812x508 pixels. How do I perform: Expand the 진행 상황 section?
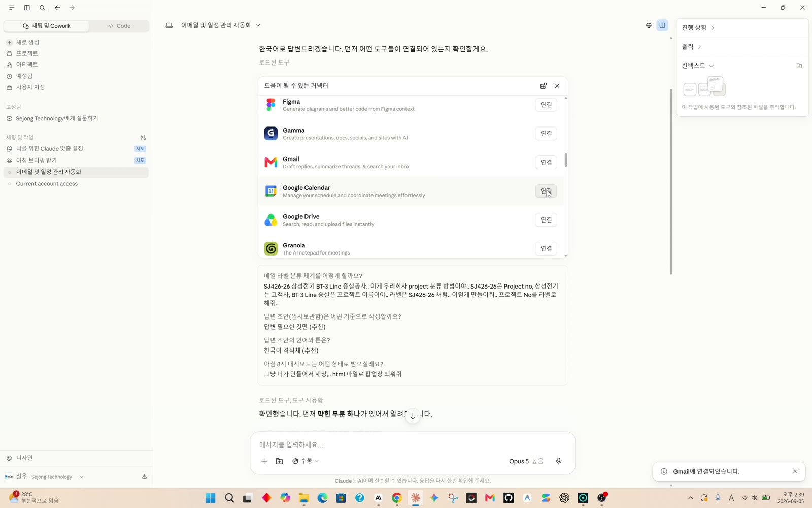coord(698,28)
